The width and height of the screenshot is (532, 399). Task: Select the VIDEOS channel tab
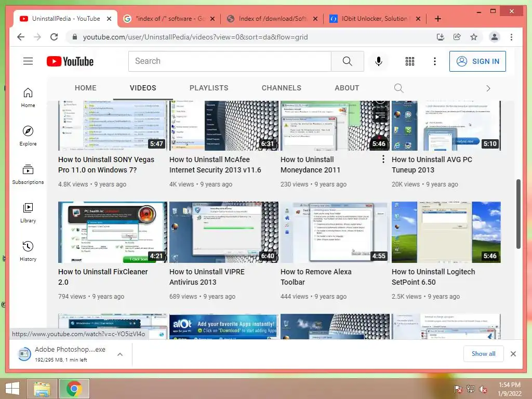[143, 88]
